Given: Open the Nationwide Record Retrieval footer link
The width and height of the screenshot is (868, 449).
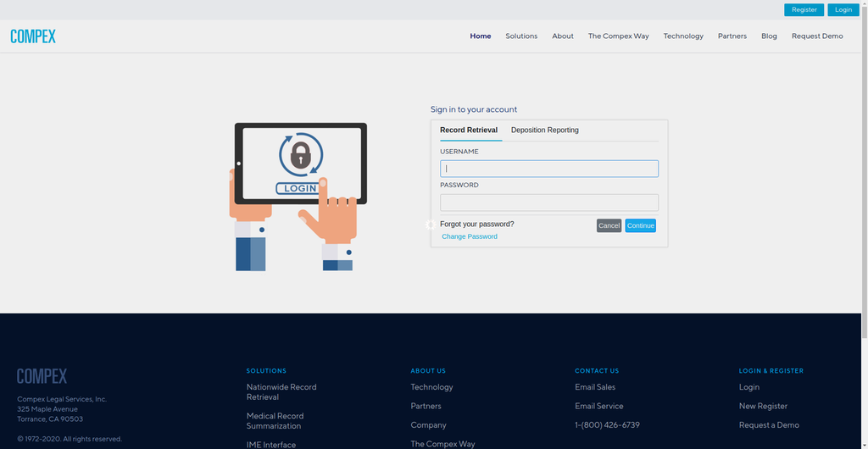Looking at the screenshot, I should pyautogui.click(x=281, y=392).
